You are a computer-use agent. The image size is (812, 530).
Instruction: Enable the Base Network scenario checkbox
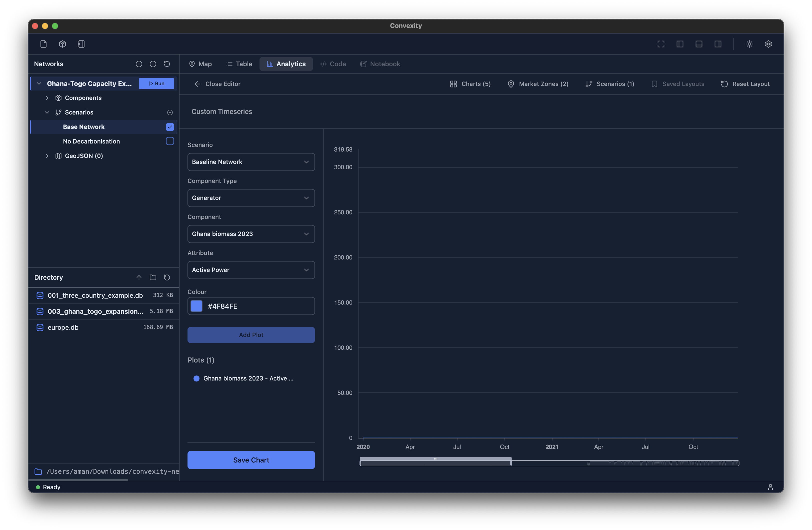click(x=169, y=126)
